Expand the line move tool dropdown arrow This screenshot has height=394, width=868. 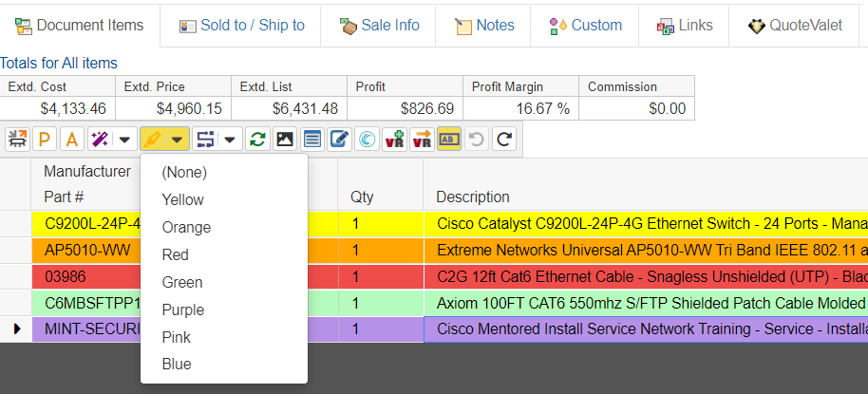231,140
